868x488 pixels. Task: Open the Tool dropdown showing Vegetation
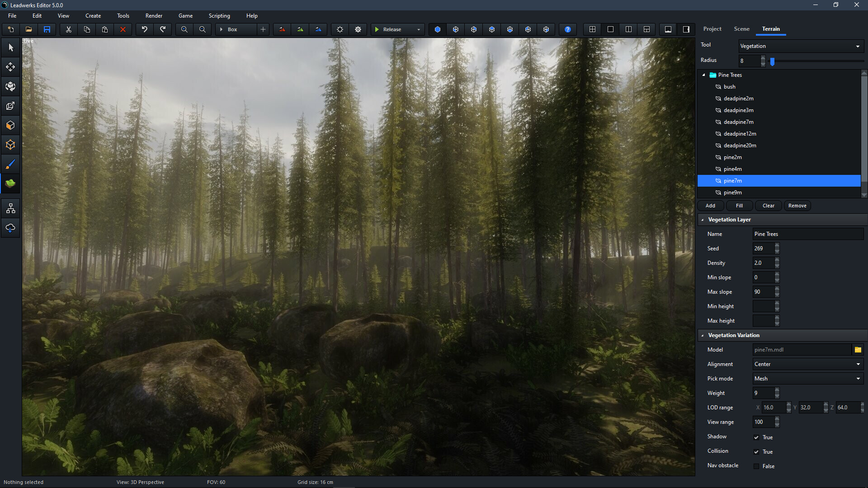tap(800, 46)
